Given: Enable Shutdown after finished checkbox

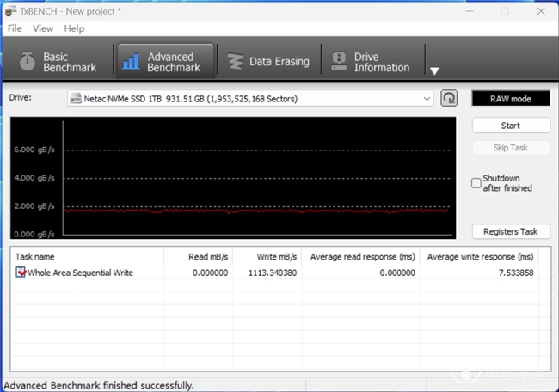Looking at the screenshot, I should pyautogui.click(x=476, y=183).
